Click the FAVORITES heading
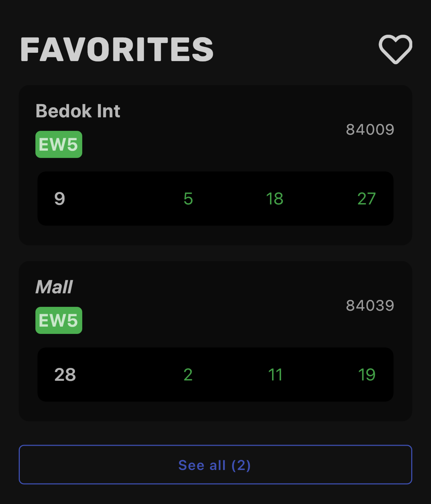 pyautogui.click(x=117, y=49)
